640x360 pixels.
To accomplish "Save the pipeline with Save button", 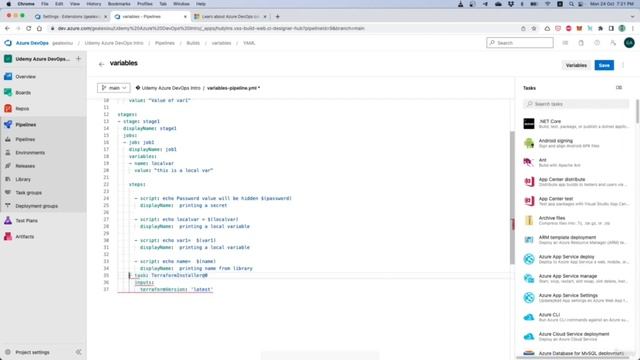I will (604, 65).
